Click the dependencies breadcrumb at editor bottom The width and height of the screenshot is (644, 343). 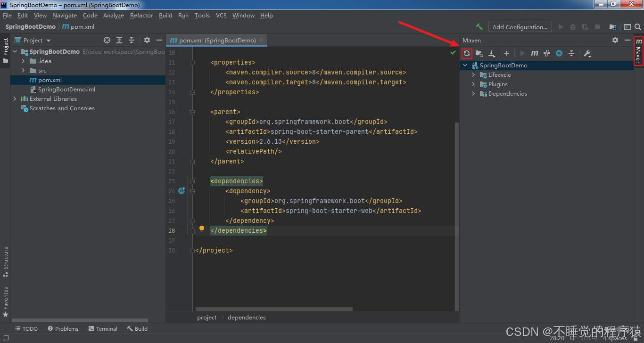point(247,317)
